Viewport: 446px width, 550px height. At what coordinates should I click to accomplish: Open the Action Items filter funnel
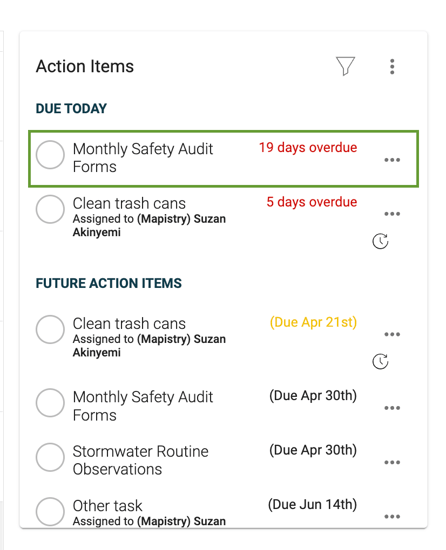pyautogui.click(x=345, y=66)
